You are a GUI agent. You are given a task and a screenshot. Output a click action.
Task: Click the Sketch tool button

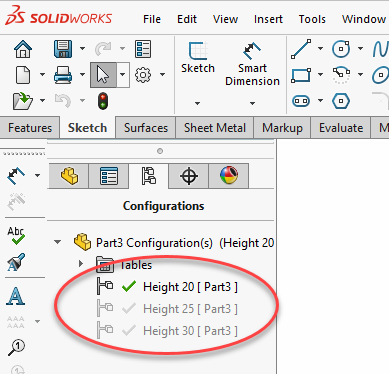(198, 57)
